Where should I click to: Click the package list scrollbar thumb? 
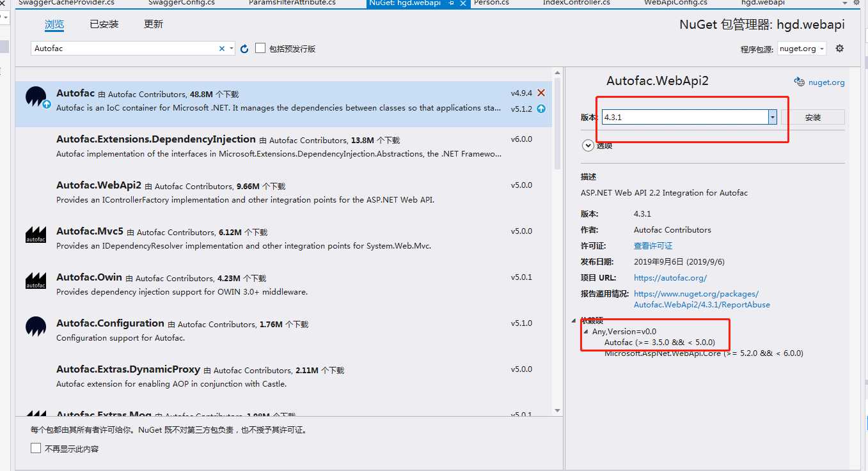[557, 124]
